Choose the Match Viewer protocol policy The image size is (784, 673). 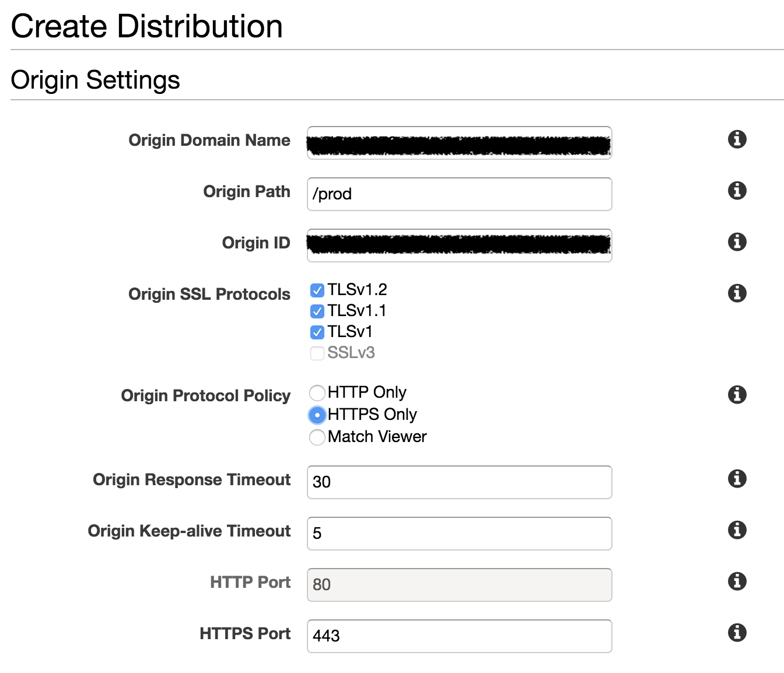(317, 437)
